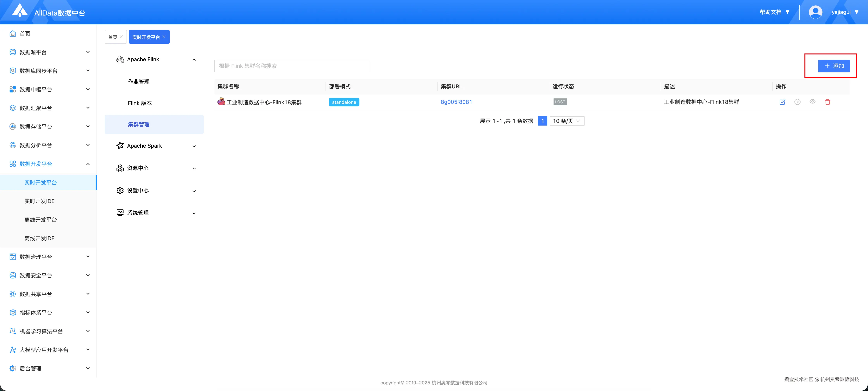The height and width of the screenshot is (391, 868).
Task: Expand the 数据治理平台 chevron in sidebar
Action: [88, 257]
